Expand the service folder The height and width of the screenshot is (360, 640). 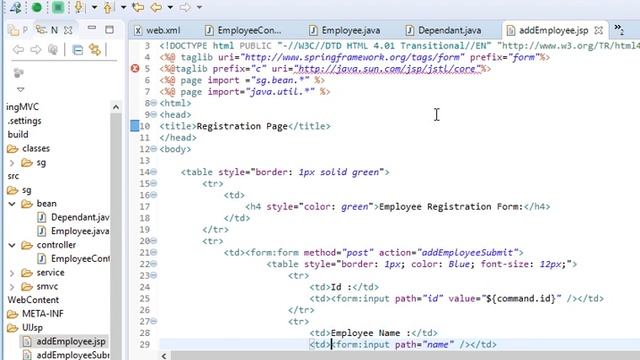(12, 273)
